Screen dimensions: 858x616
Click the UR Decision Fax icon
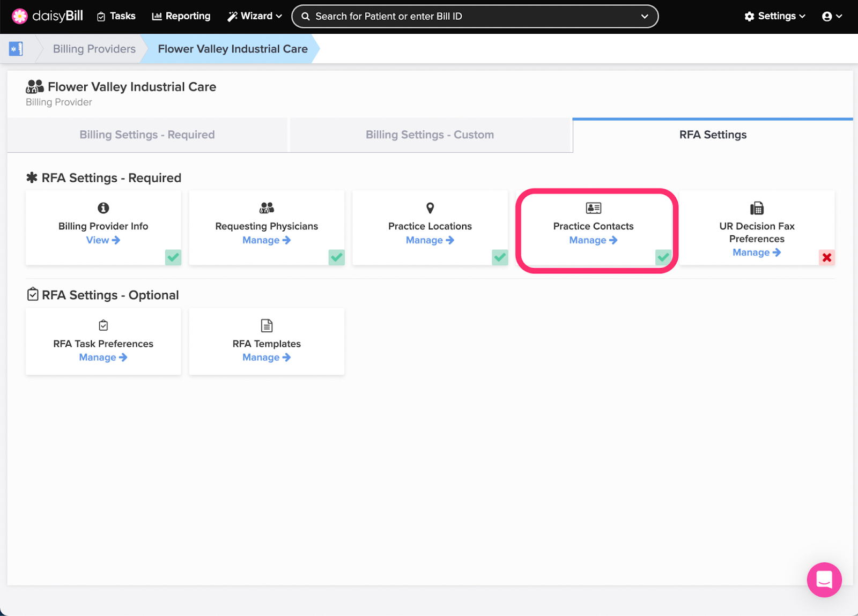(757, 208)
